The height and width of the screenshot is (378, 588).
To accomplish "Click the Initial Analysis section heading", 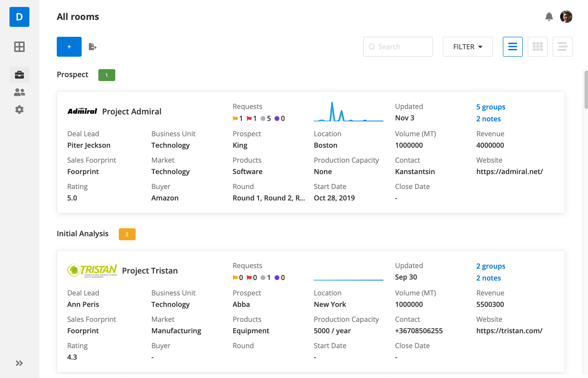I will point(83,234).
